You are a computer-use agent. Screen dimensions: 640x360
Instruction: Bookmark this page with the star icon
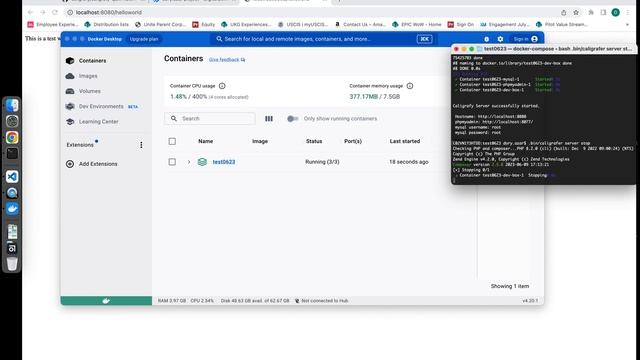pyautogui.click(x=576, y=13)
